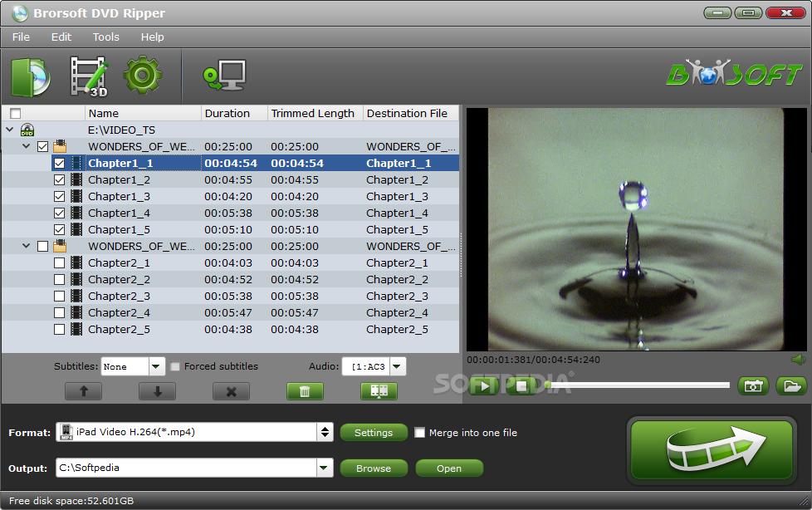Viewport: 812px width, 510px height.
Task: Collapse the E:\VIDEO_TS tree node
Action: 10,130
